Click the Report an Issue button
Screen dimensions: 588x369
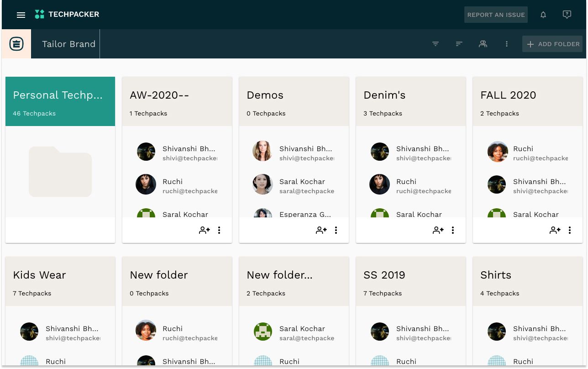[x=496, y=15]
